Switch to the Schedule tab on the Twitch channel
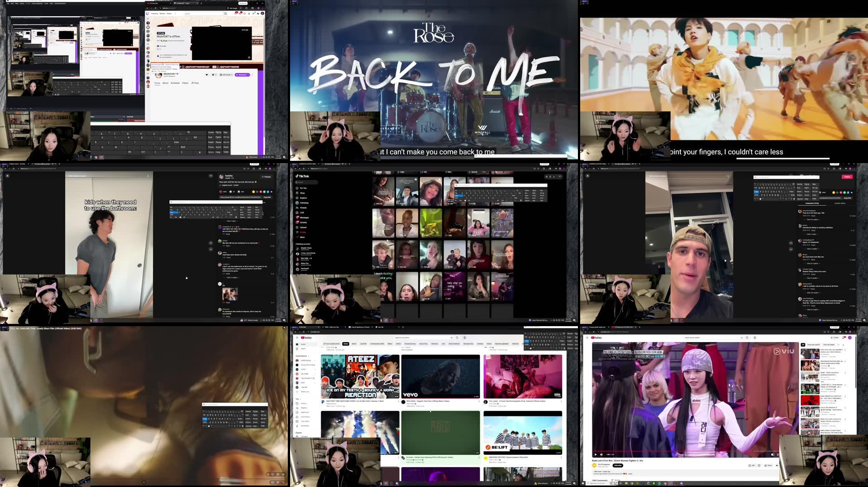Screen dimensions: 868x487 [175, 83]
